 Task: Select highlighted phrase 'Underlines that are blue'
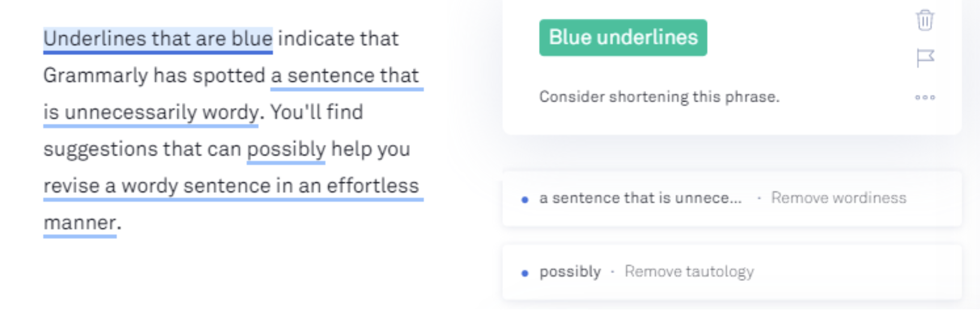158,39
